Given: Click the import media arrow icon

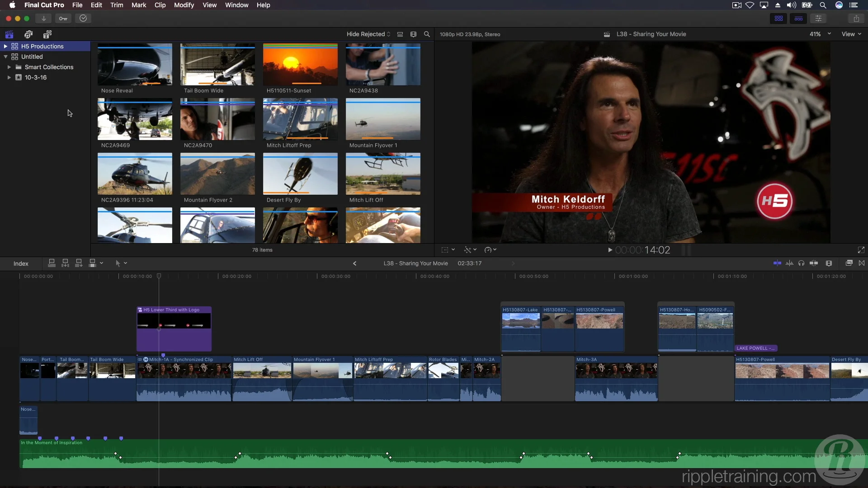Looking at the screenshot, I should (43, 19).
